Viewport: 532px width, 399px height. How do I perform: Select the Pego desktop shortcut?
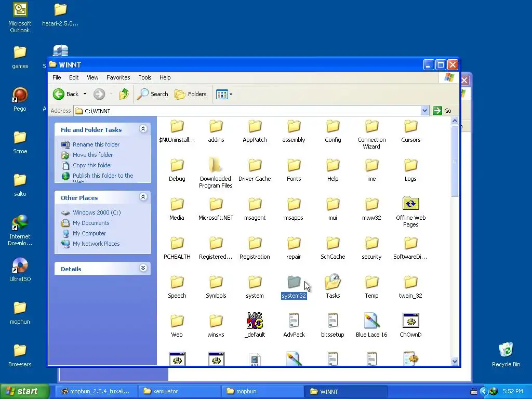(20, 99)
